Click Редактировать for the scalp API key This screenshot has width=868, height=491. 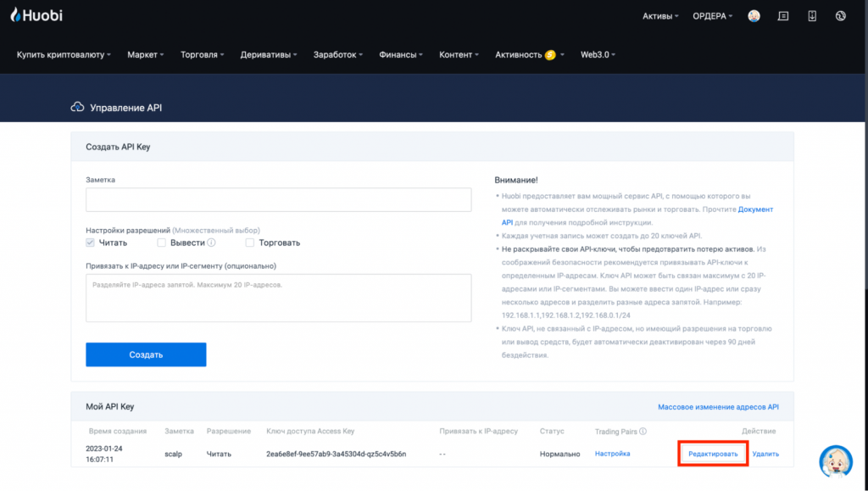[712, 454]
